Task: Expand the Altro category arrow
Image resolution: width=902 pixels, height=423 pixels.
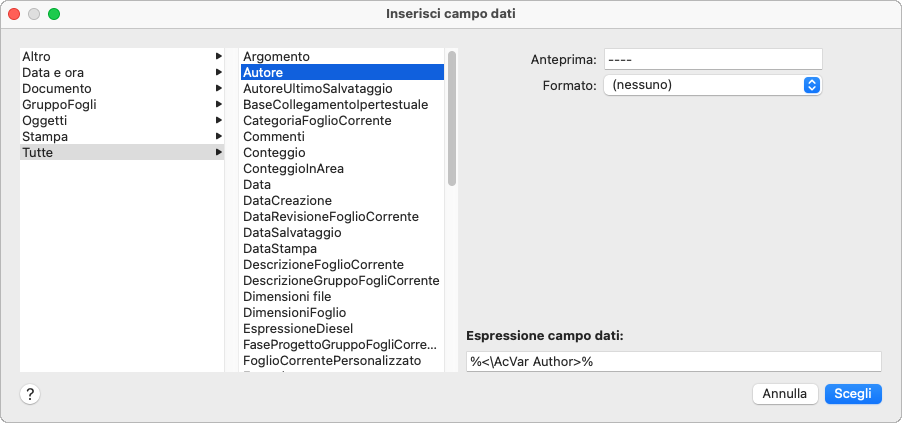Action: click(x=218, y=57)
